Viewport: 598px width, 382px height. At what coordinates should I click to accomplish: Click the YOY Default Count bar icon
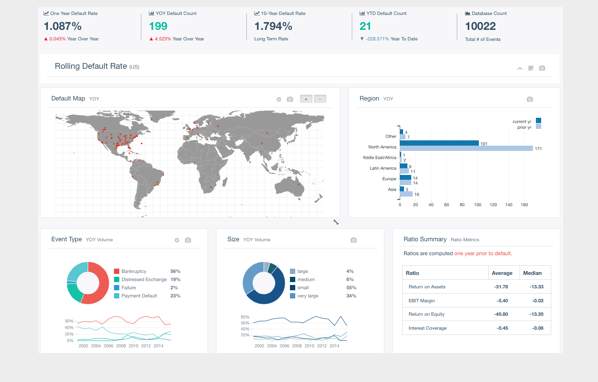pos(151,13)
